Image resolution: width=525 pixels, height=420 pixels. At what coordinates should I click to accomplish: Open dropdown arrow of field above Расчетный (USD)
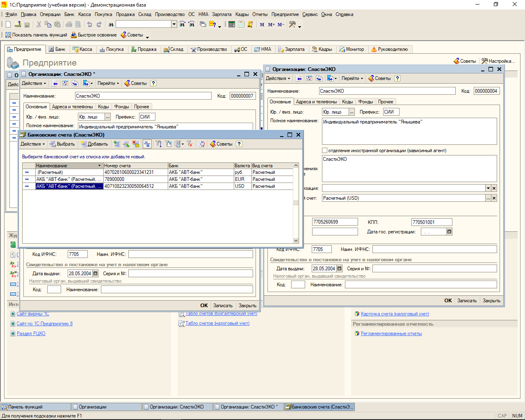coord(488,188)
